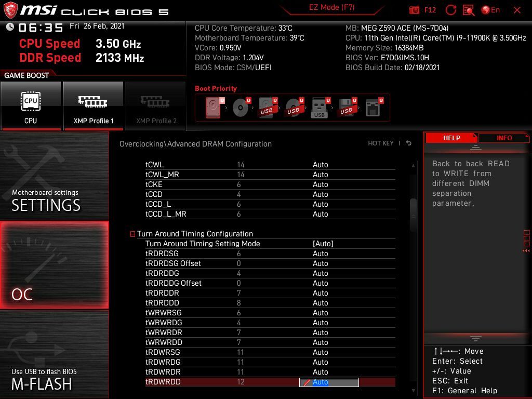Select the USB CD/DVD boot device (fourth icon)
Viewport: 532px width, 399px height.
point(295,108)
